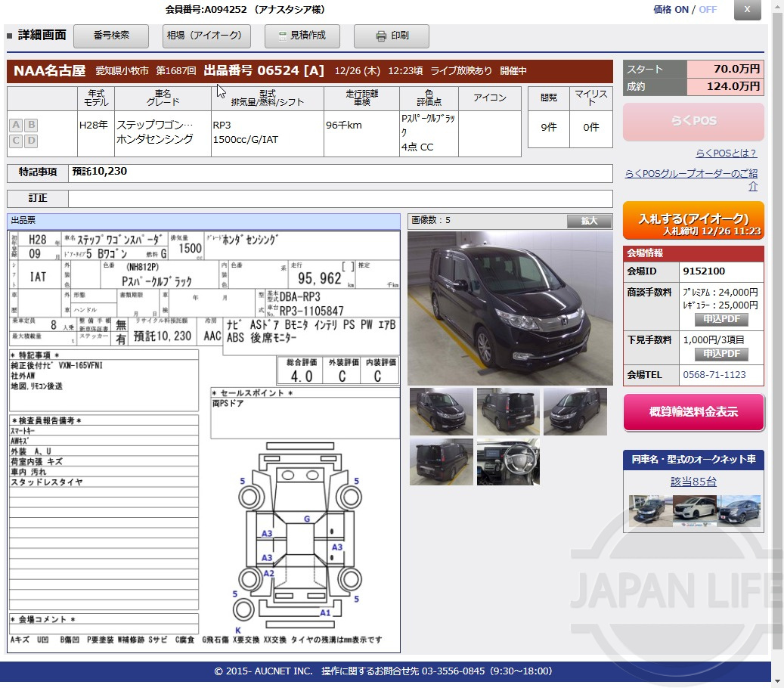View the 該当85台 matching vehicles list
This screenshot has width=784, height=688.
pos(692,481)
